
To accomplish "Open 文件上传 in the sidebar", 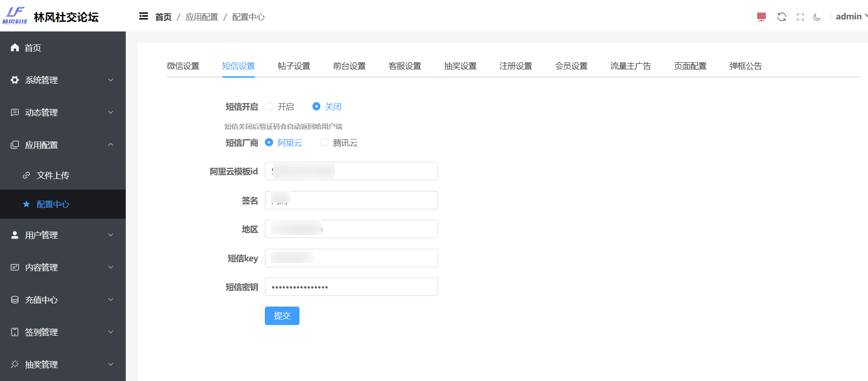I will click(x=63, y=175).
